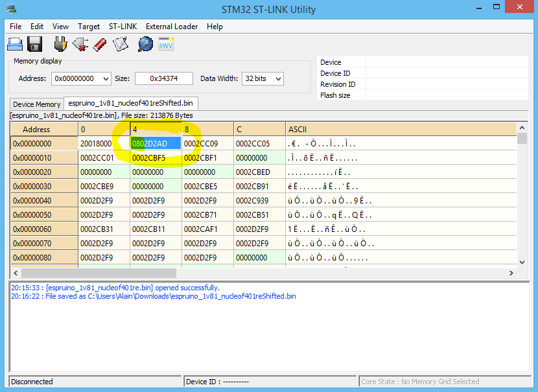Click the address row 0x00000020

tap(44, 172)
